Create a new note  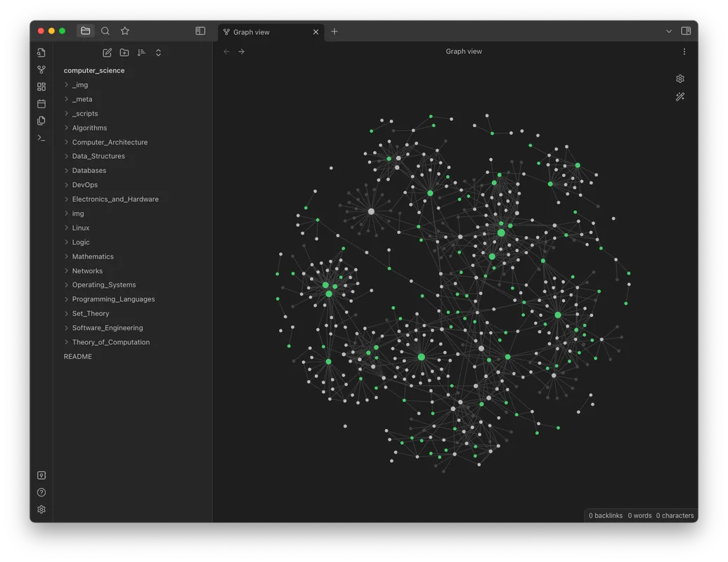coord(108,53)
